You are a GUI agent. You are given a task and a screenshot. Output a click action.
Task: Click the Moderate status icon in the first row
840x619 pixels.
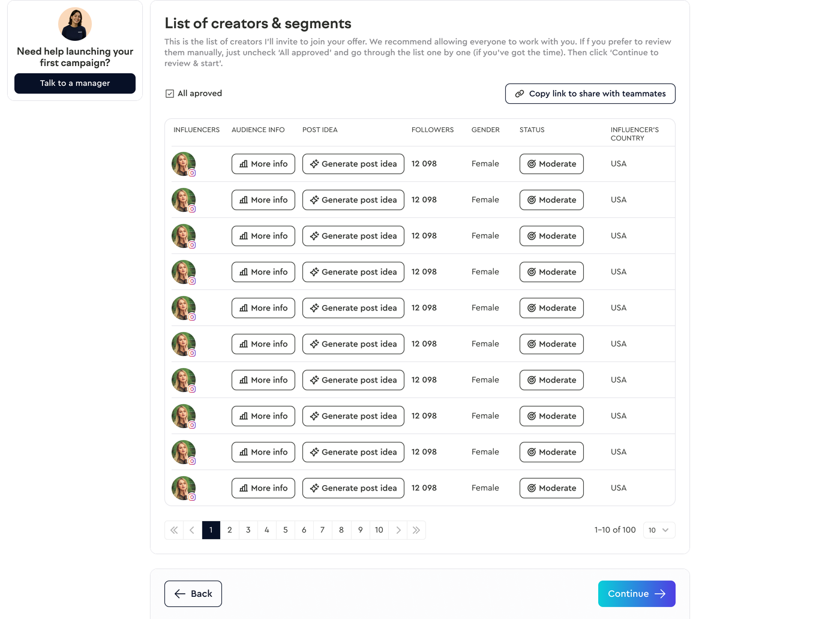click(531, 163)
